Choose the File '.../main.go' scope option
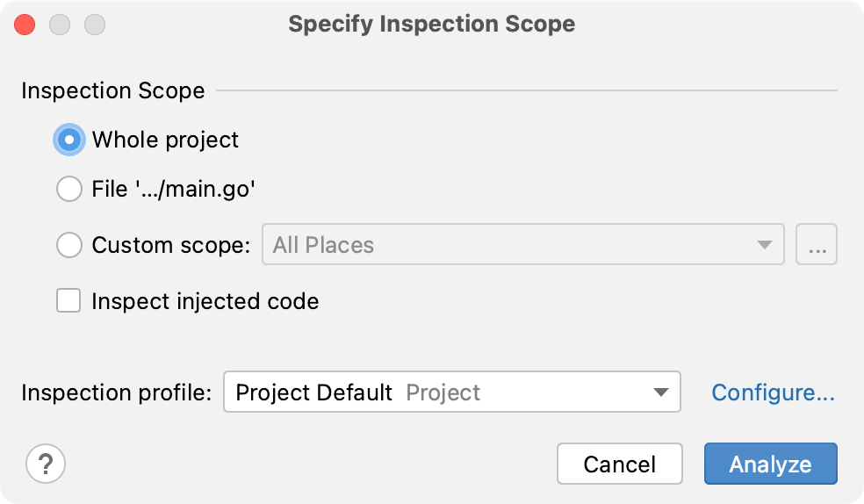 [x=69, y=189]
